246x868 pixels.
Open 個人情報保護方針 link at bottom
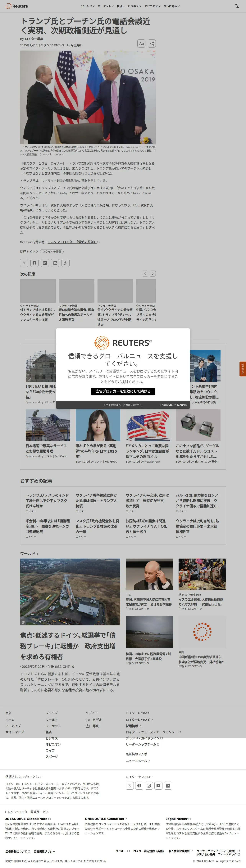pyautogui.click(x=181, y=851)
